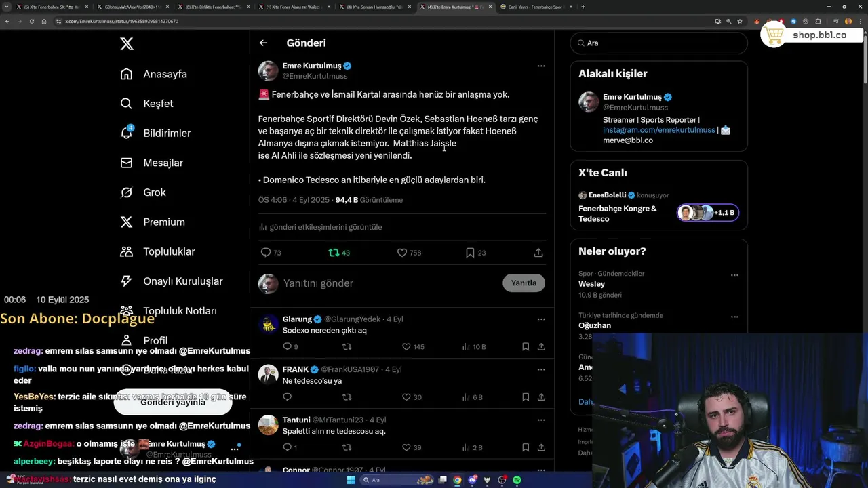Open Bildirimler notifications page

[167, 134]
